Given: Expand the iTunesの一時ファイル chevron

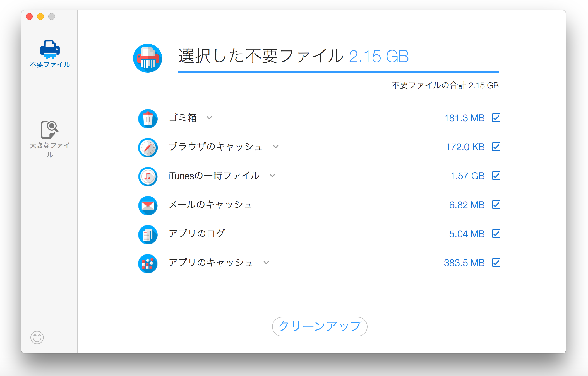Looking at the screenshot, I should [x=272, y=176].
